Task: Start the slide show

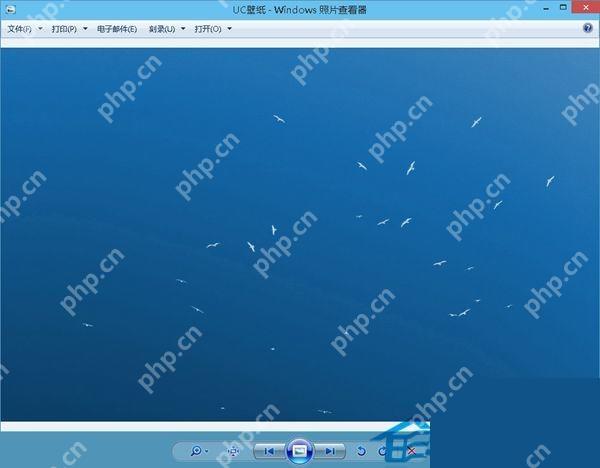Action: pos(300,451)
